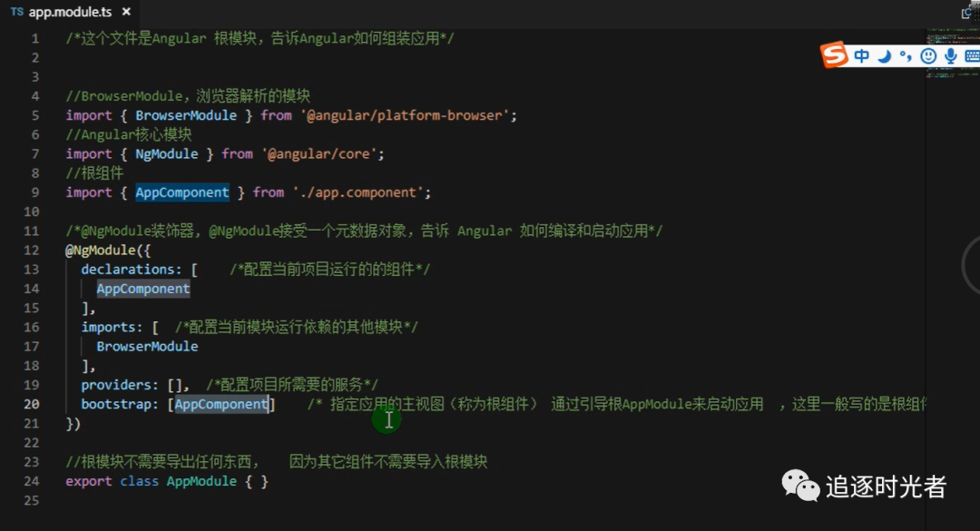Viewport: 980px width, 531px height.
Task: Click the '配置当前项目运行的的组件' comment
Action: tap(328, 270)
